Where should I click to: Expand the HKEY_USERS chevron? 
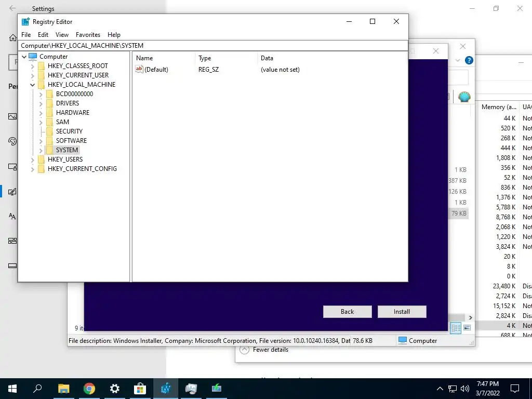click(x=33, y=159)
